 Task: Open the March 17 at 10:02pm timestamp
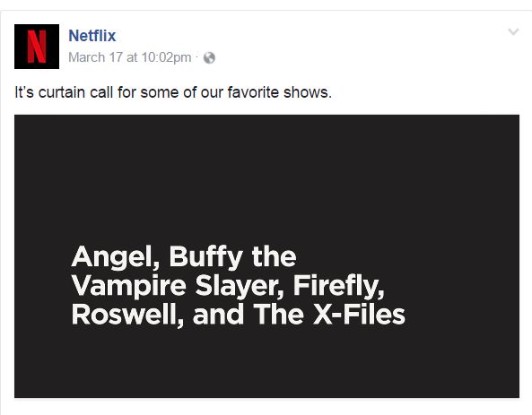129,57
